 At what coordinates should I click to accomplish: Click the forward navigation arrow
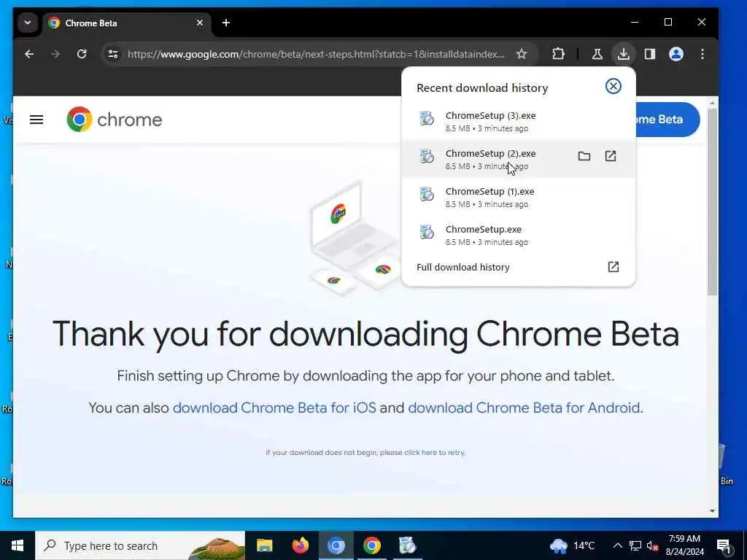tap(55, 54)
